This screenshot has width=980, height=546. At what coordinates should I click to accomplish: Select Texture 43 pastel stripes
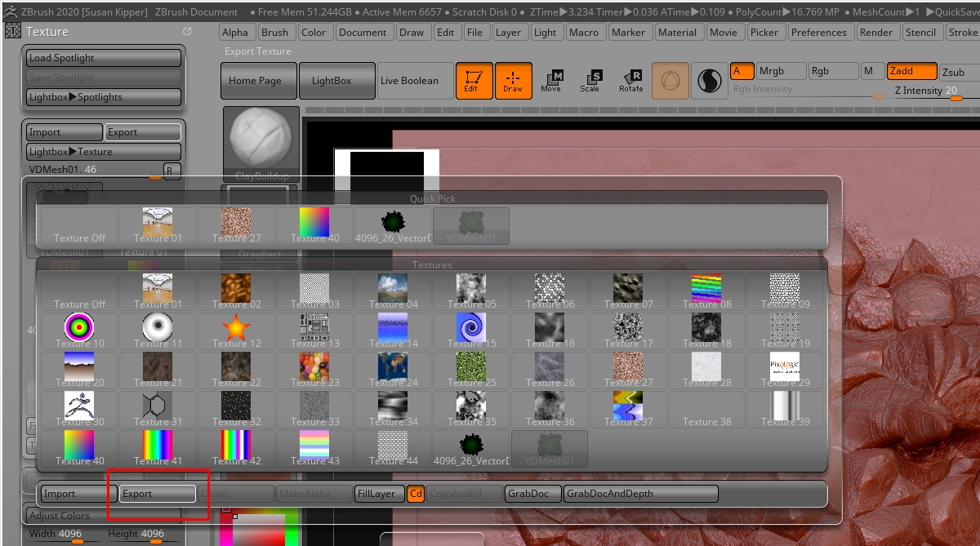pyautogui.click(x=314, y=448)
